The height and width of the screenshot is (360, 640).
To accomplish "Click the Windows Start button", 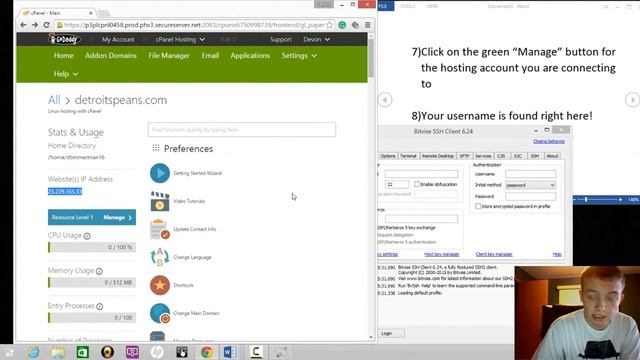I will click(x=9, y=352).
